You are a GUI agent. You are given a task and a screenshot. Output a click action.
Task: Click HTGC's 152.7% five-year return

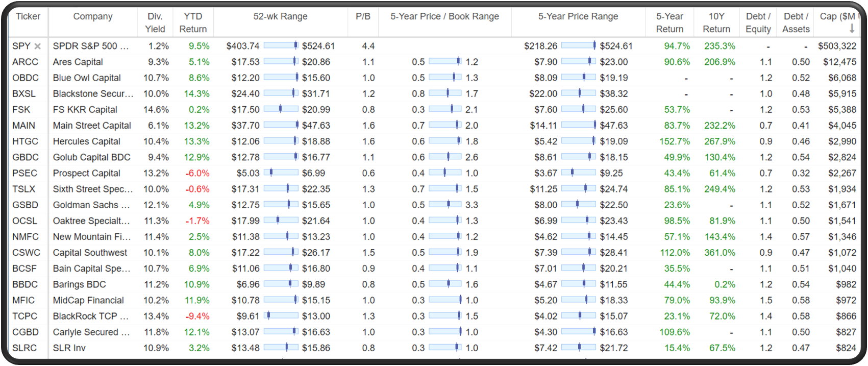coord(675,141)
